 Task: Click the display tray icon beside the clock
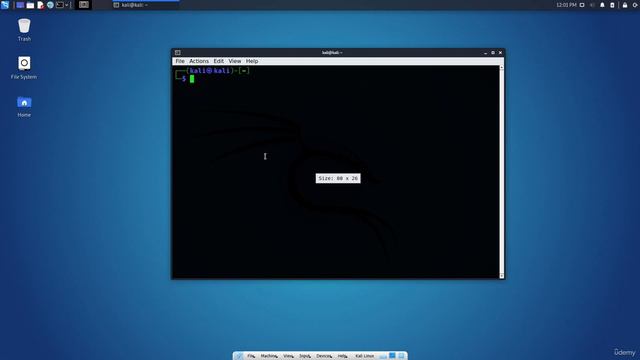click(x=582, y=5)
